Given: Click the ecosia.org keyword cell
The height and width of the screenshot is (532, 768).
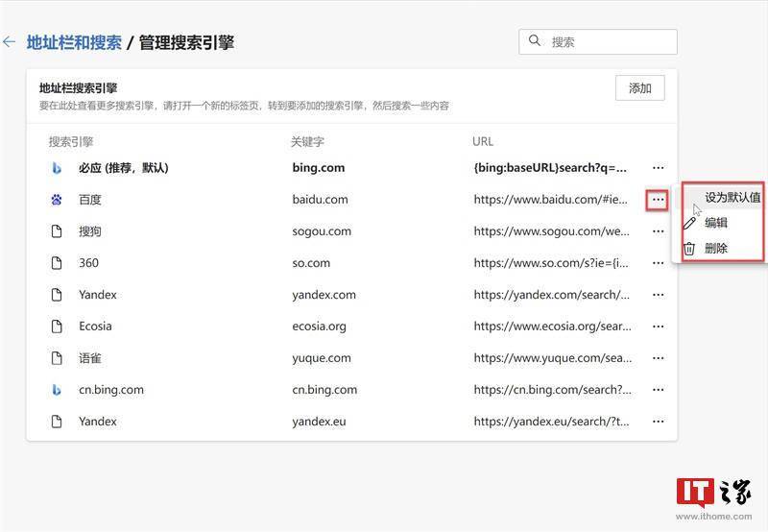Looking at the screenshot, I should click(x=320, y=326).
